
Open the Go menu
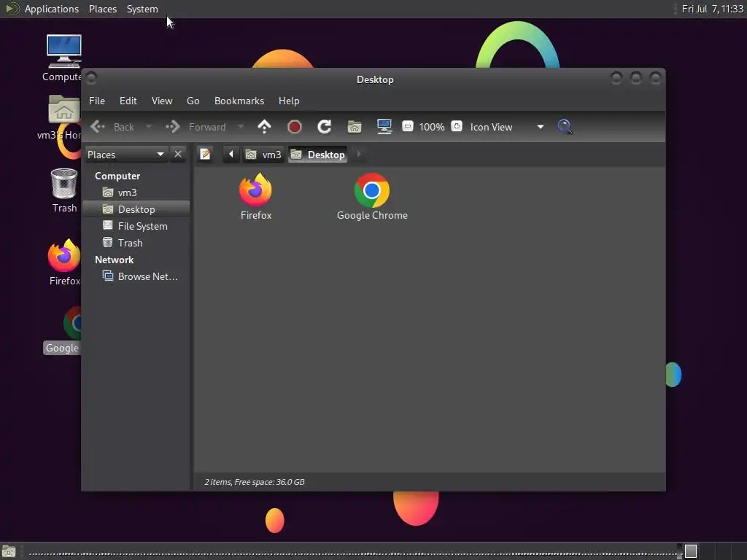pos(193,101)
